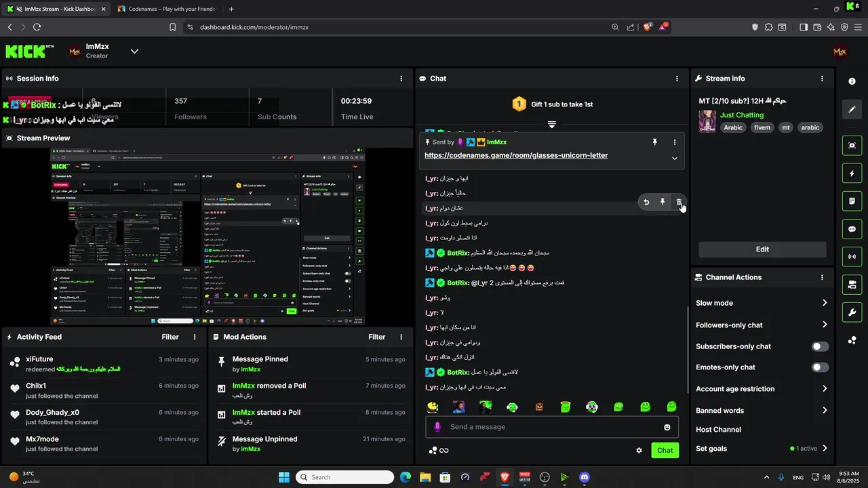Click Edit button in Stream info

coord(762,249)
